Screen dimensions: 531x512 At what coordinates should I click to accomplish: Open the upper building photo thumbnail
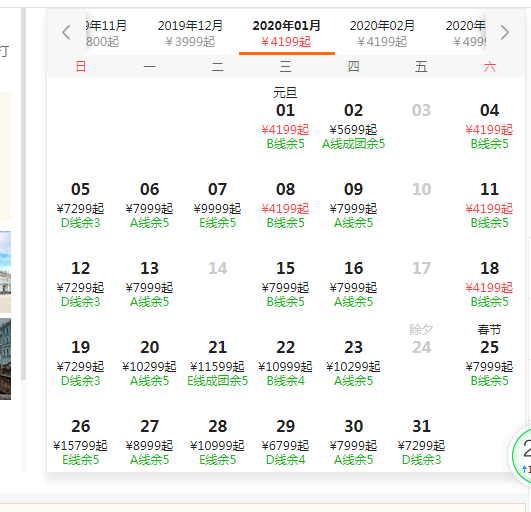5,272
